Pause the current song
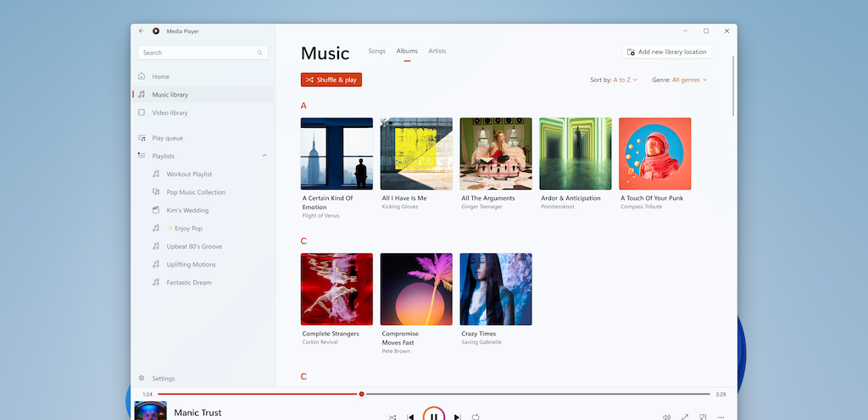Viewport: 868px width, 420px height. pos(433,416)
